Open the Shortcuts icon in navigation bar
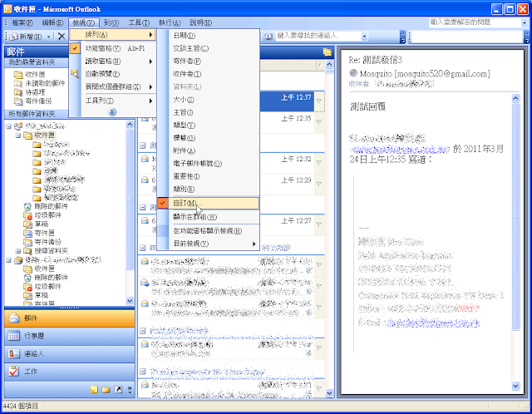The width and height of the screenshot is (532, 414). tap(118, 390)
